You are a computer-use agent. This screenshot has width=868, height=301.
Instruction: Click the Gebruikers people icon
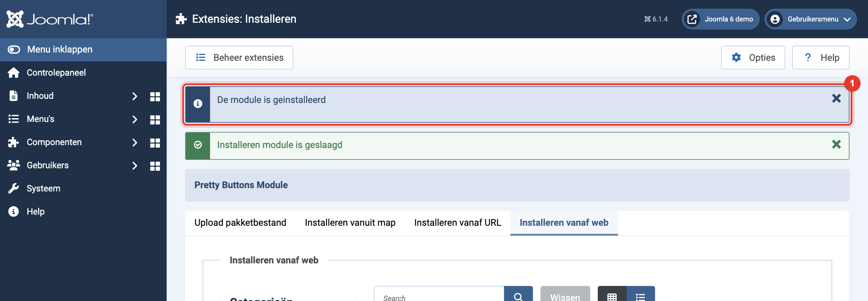tap(14, 165)
